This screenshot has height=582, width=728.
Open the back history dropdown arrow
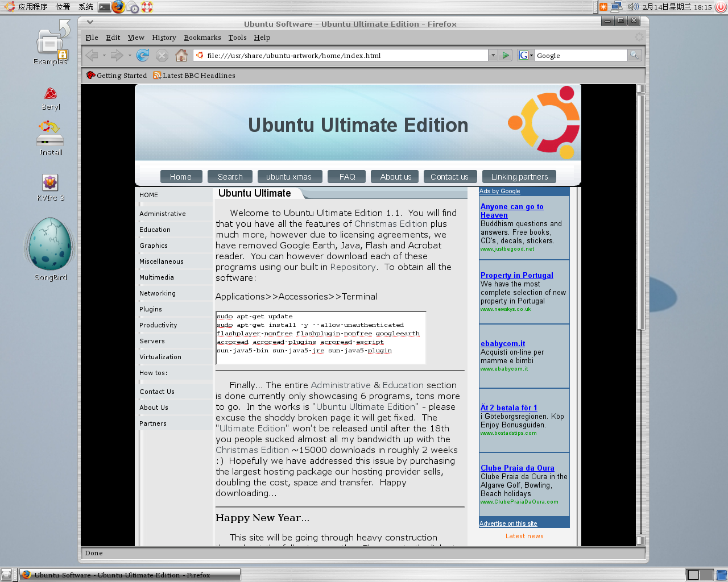104,56
